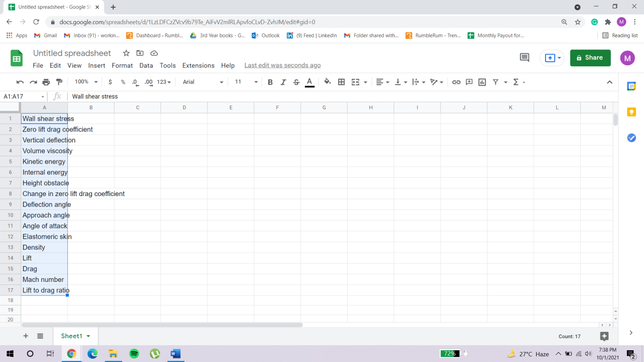Open the Arial font family dropdown

point(202,82)
